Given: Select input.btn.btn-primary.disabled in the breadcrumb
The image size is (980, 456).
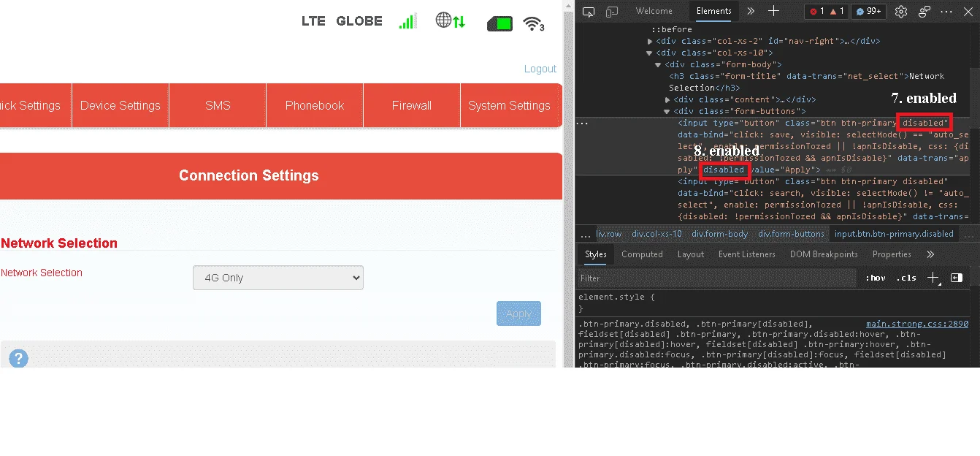Looking at the screenshot, I should pos(894,234).
